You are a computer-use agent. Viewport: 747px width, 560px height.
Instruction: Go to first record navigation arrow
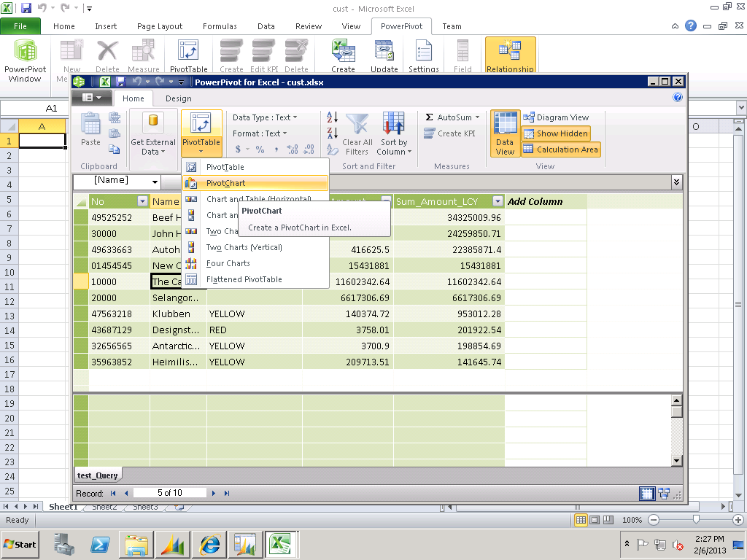pos(113,494)
